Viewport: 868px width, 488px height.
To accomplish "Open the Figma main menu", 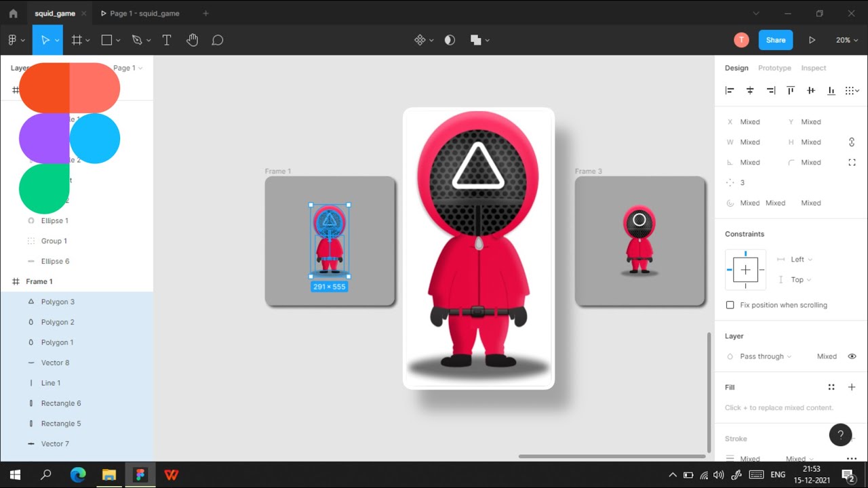I will point(16,40).
